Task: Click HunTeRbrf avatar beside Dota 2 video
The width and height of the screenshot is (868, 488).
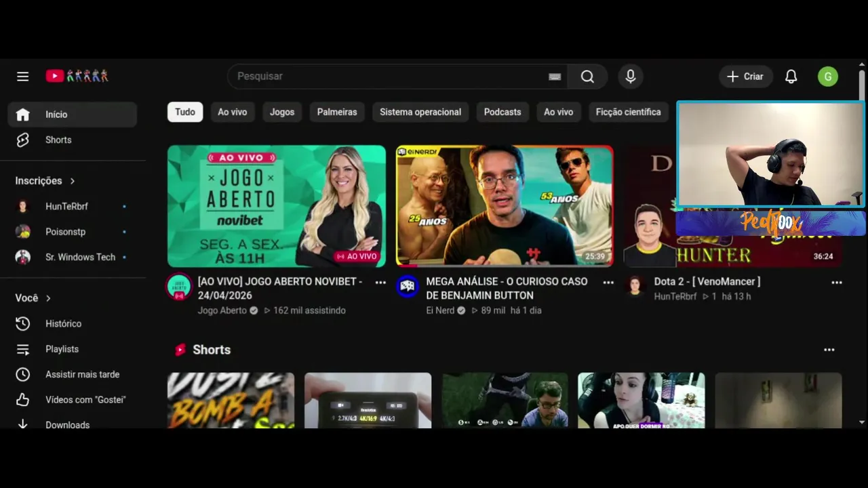Action: (635, 287)
